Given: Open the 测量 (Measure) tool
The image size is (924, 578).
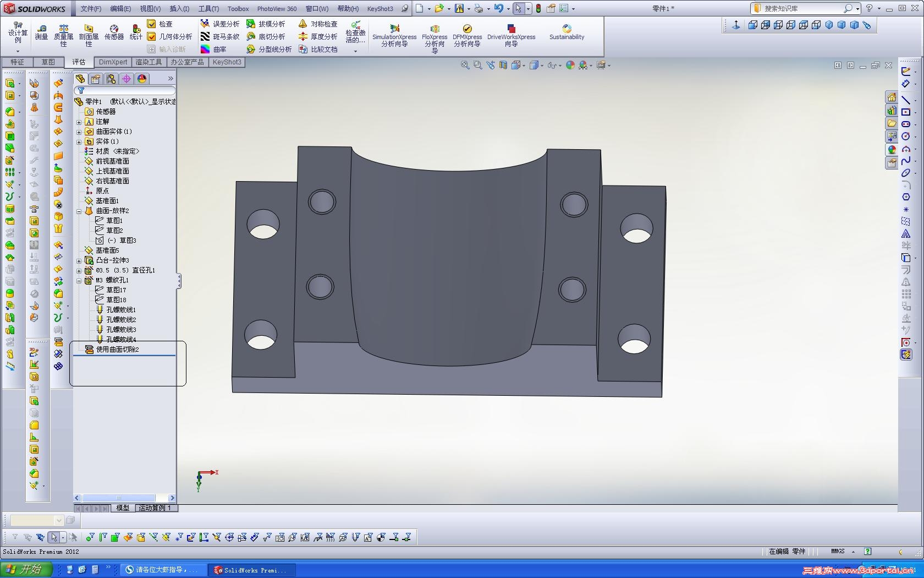Looking at the screenshot, I should pos(41,32).
